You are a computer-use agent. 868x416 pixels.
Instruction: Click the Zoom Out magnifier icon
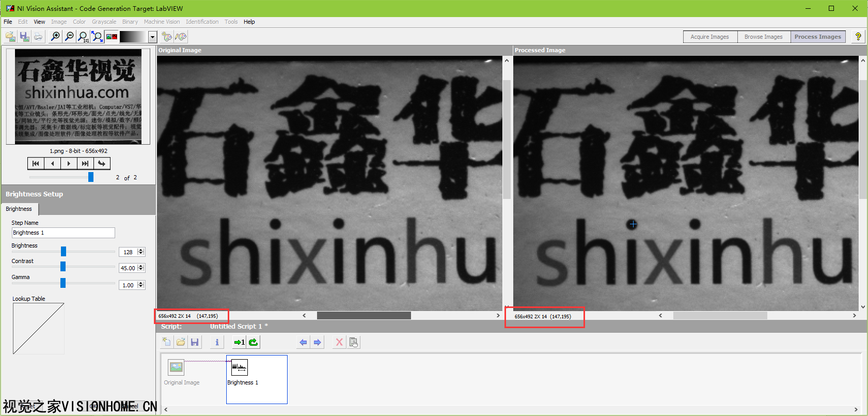coord(69,36)
